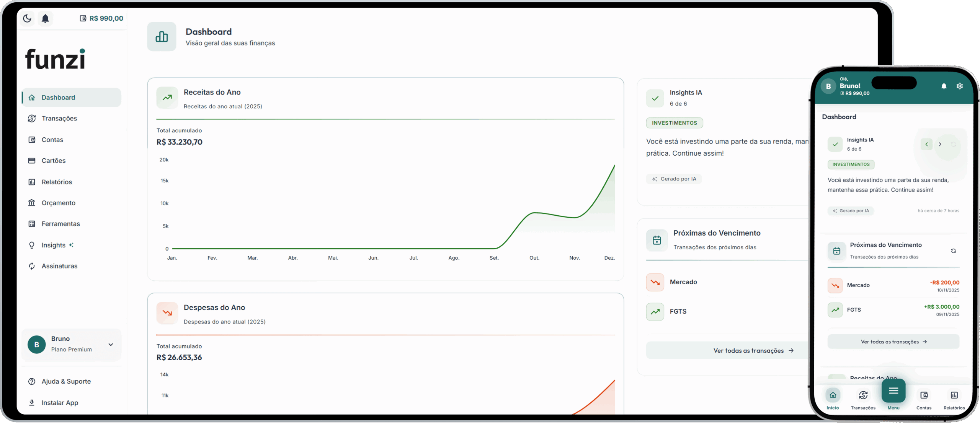Open Transações in the sidebar
The width and height of the screenshot is (980, 423).
tap(59, 119)
